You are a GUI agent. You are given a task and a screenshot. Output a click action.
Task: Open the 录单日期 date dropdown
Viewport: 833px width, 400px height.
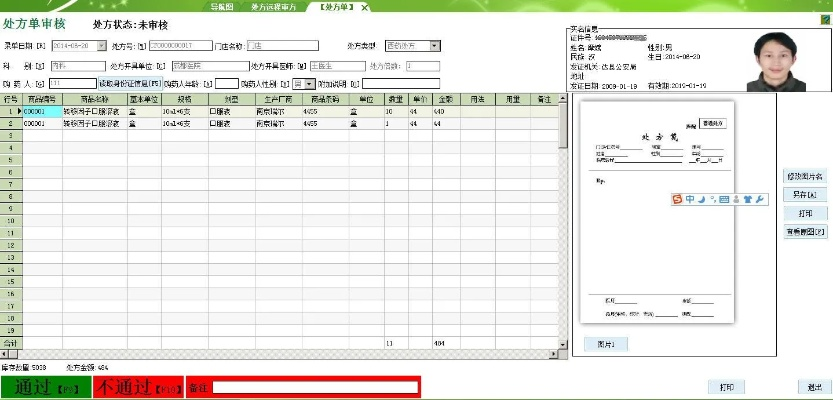pos(101,45)
